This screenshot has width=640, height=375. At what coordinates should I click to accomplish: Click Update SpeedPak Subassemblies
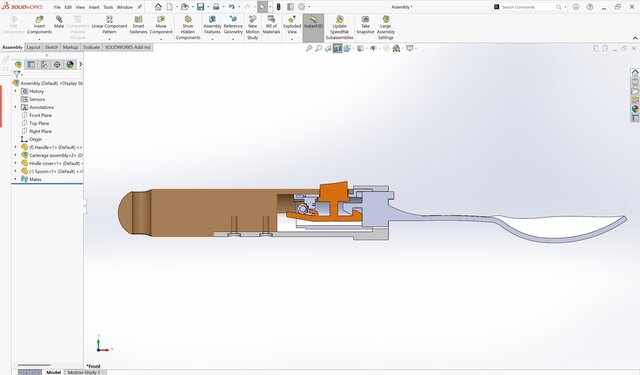[x=340, y=28]
